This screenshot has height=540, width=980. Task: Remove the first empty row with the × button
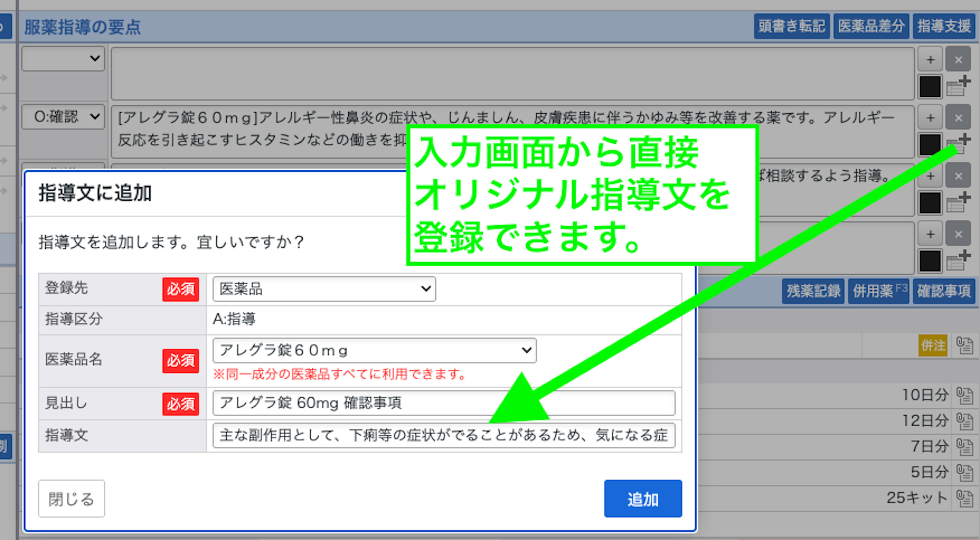[958, 59]
